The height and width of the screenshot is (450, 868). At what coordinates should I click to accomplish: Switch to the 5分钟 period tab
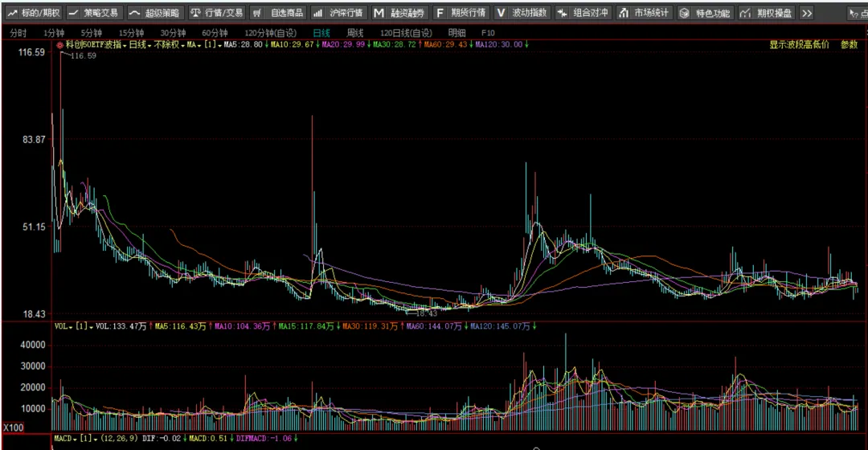(x=91, y=33)
